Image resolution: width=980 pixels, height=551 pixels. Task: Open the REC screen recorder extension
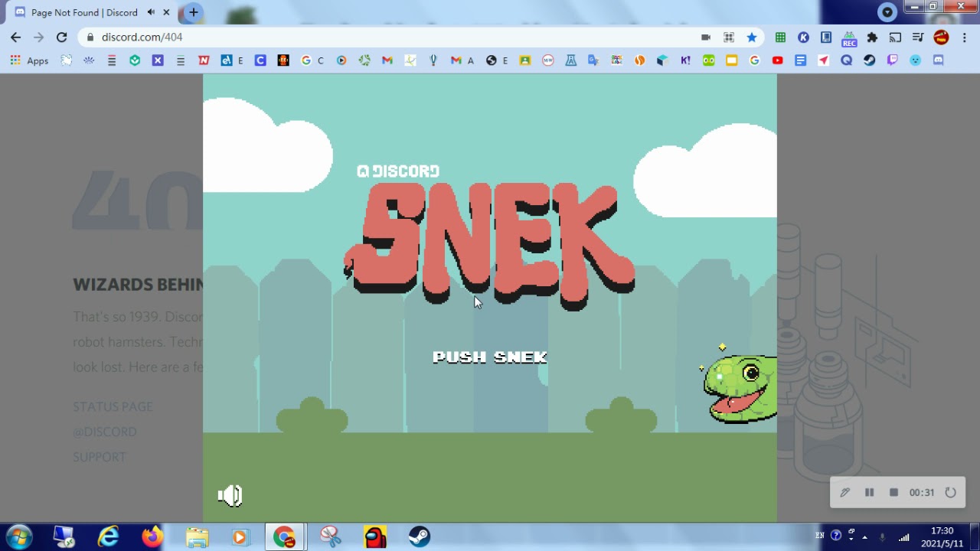pyautogui.click(x=849, y=37)
